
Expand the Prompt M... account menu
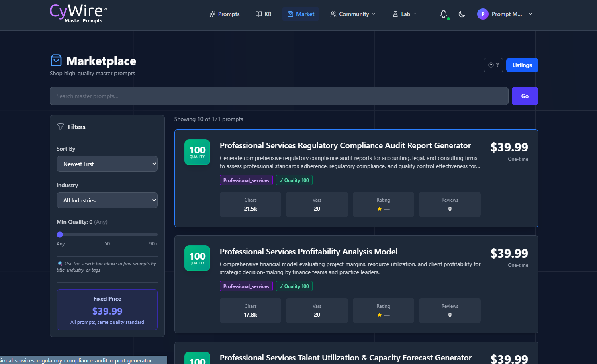click(x=505, y=14)
